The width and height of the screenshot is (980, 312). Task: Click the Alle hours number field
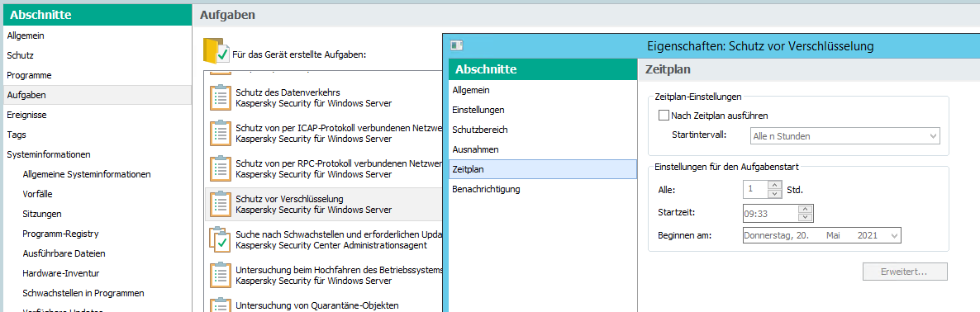click(x=755, y=189)
